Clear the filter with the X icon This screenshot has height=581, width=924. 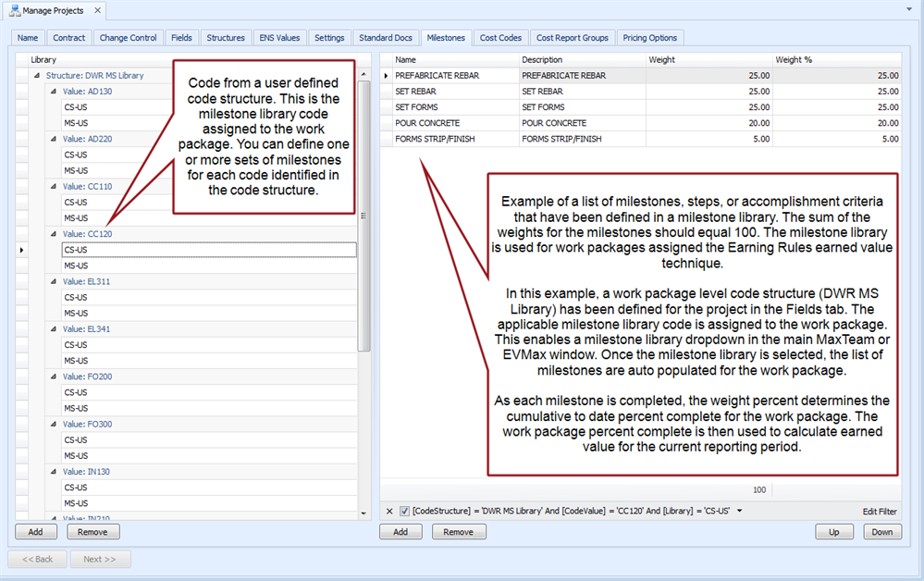[389, 511]
